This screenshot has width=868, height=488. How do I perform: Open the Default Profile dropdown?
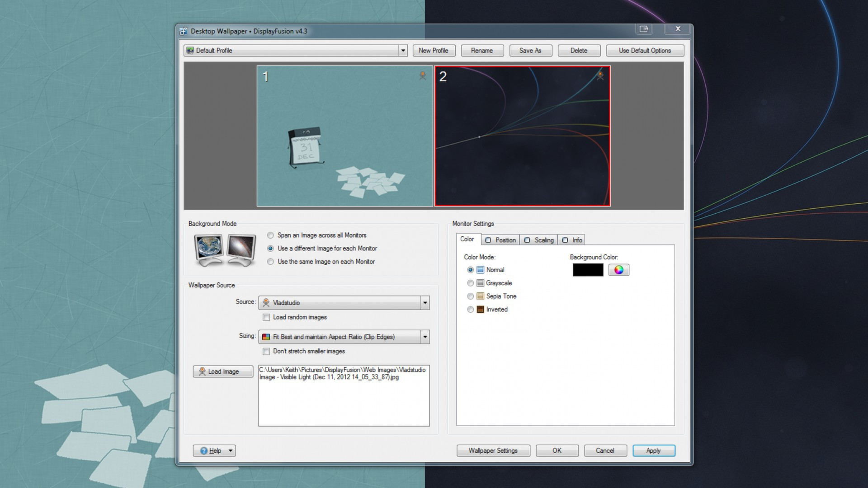pos(402,51)
